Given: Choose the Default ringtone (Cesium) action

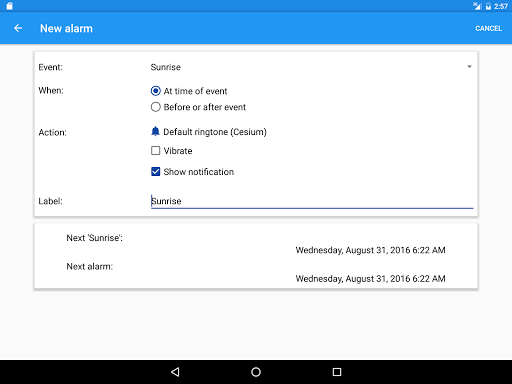Looking at the screenshot, I should point(215,132).
